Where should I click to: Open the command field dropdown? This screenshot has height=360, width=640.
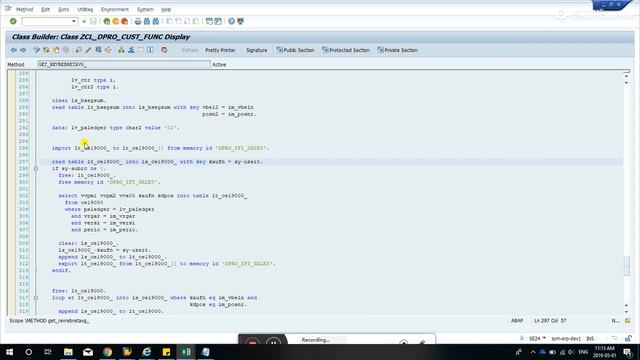pos(74,21)
